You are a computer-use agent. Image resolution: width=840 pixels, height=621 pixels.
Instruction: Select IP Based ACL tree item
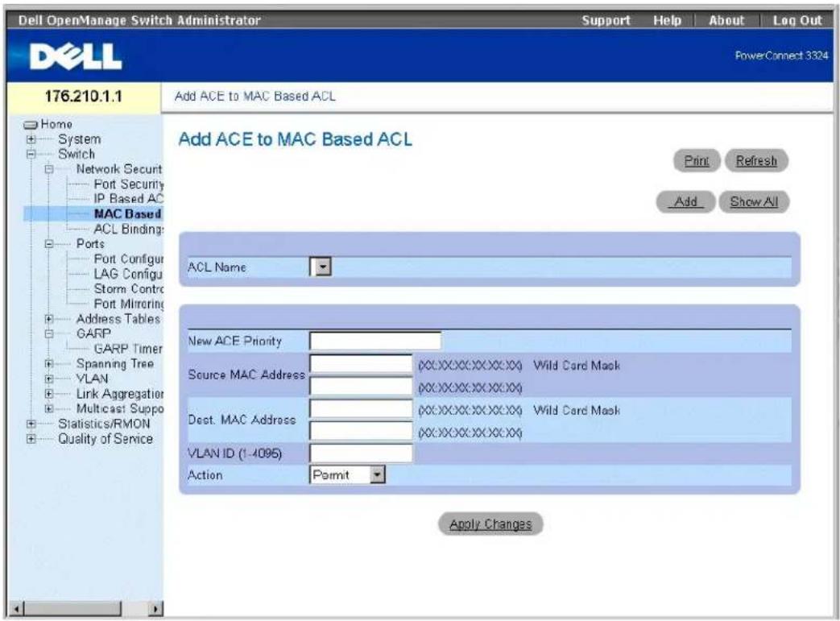[x=129, y=199]
